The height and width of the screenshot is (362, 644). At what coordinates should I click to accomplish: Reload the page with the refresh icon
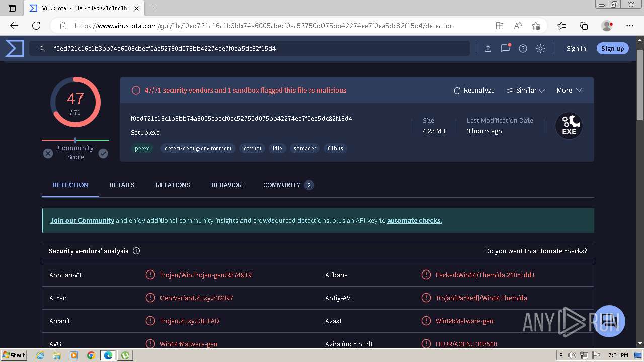36,26
